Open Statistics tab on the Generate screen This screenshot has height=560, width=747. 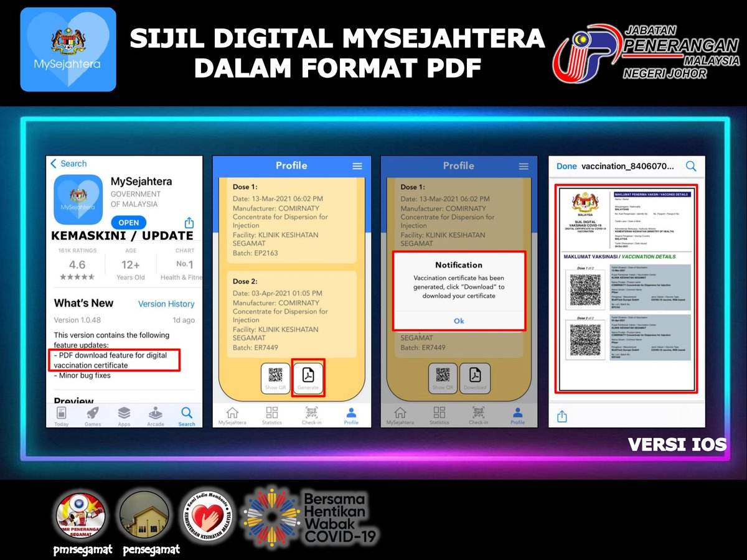[x=272, y=416]
